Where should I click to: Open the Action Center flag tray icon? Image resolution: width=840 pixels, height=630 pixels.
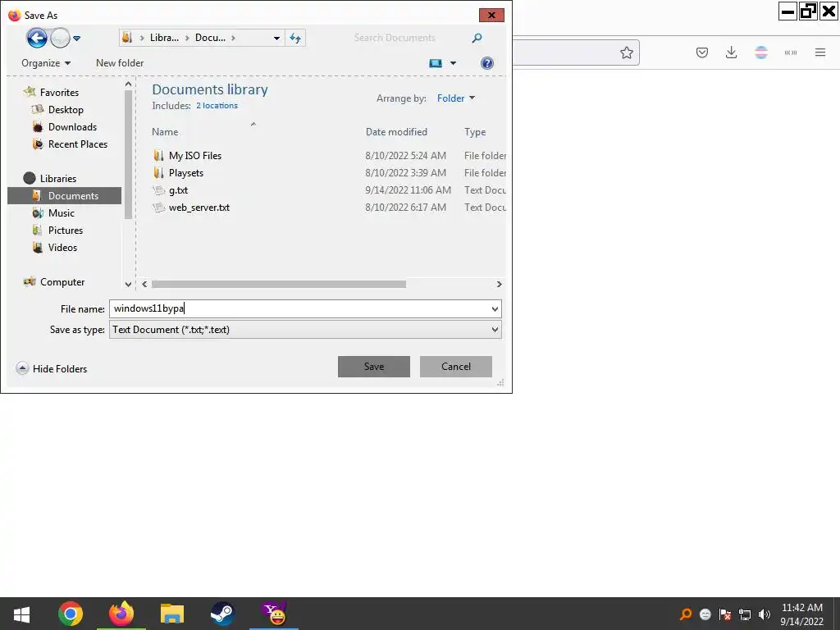[x=725, y=614]
